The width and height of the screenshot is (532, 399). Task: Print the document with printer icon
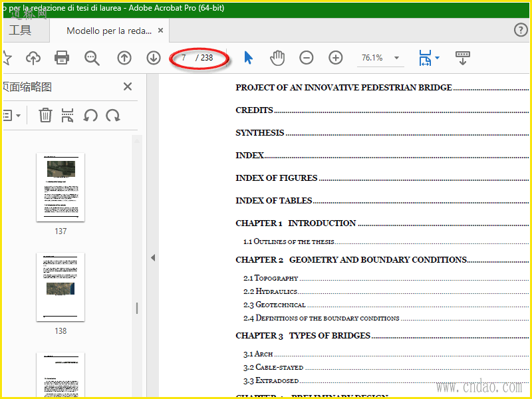(x=62, y=58)
